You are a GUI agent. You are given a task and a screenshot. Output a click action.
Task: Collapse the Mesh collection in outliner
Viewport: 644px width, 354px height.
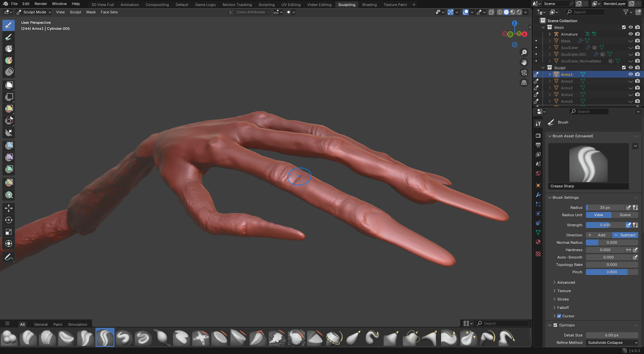click(x=543, y=27)
